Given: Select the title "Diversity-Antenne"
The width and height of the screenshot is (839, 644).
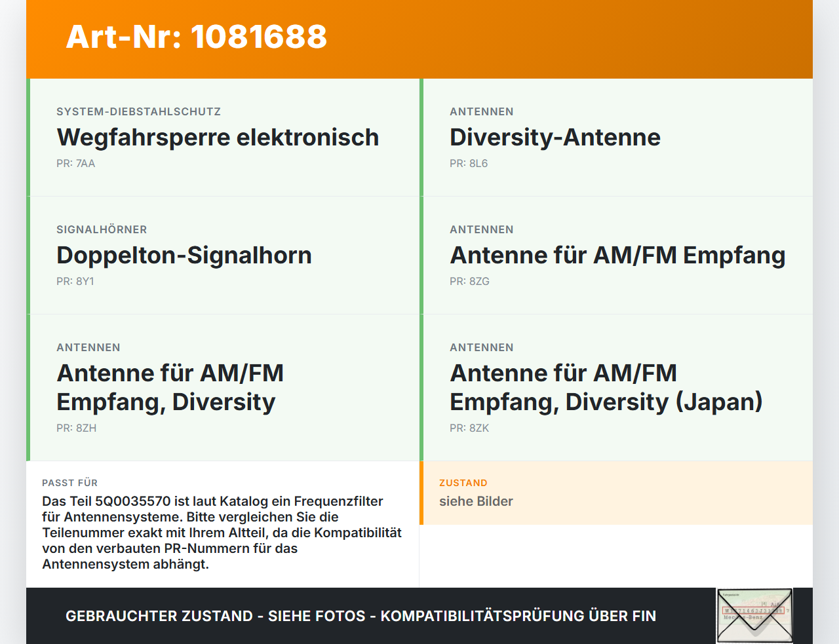Looking at the screenshot, I should click(555, 137).
